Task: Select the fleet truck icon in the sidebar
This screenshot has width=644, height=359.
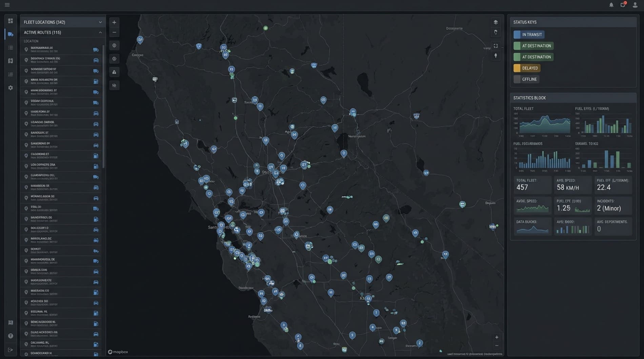Action: tap(11, 34)
